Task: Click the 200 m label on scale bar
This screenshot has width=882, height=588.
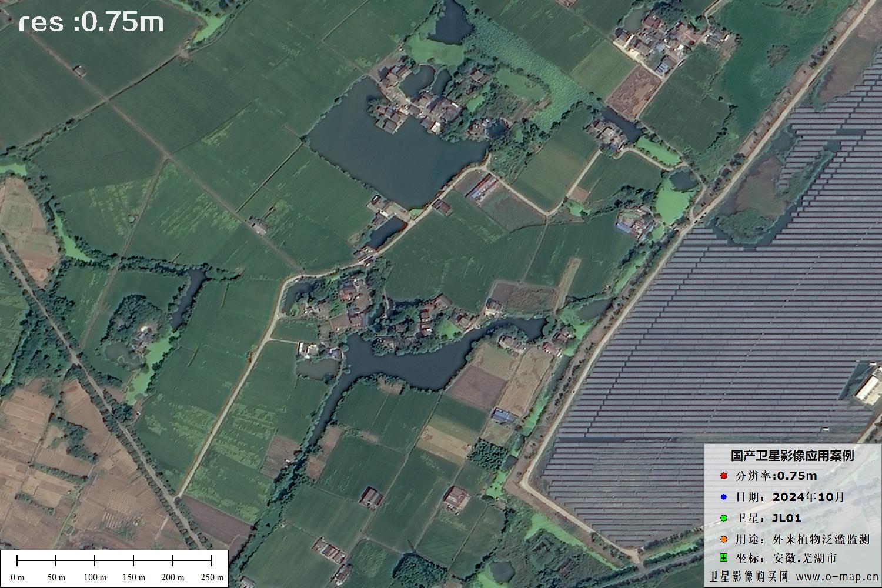Action: coord(172,577)
